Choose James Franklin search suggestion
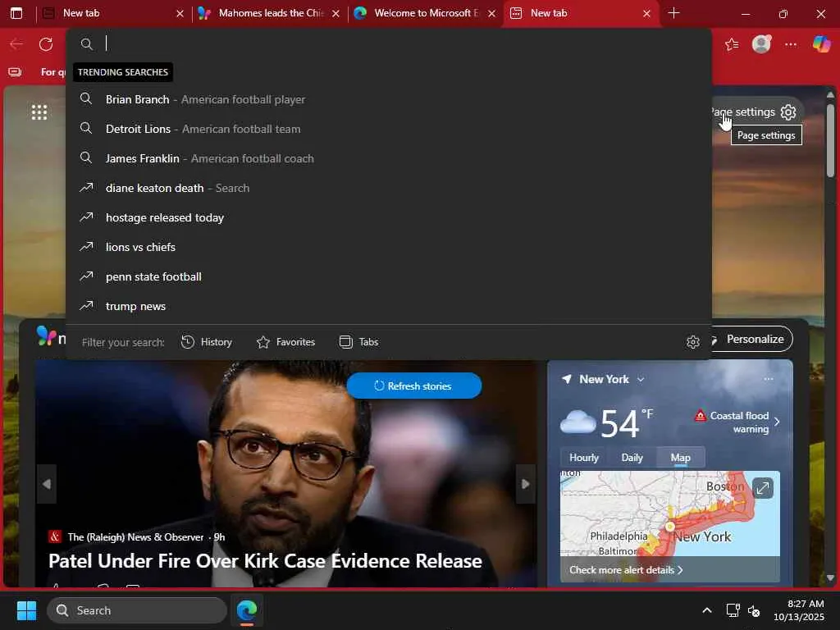 click(388, 158)
